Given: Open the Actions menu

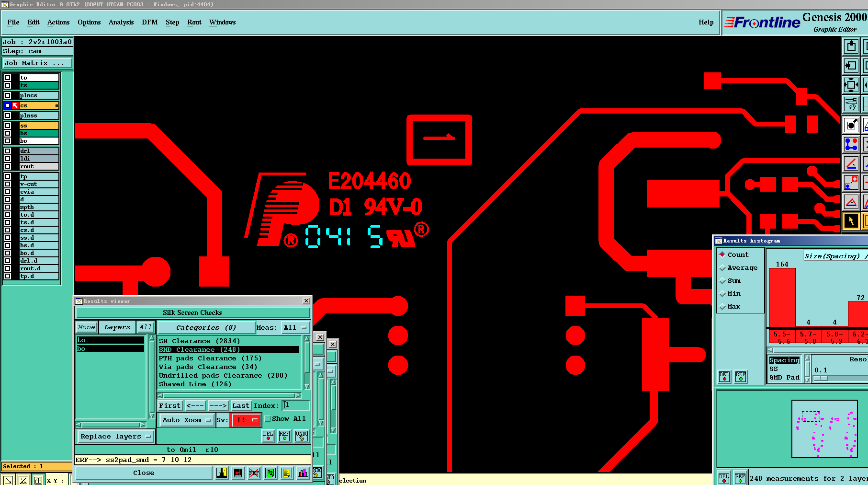Looking at the screenshot, I should click(x=58, y=23).
